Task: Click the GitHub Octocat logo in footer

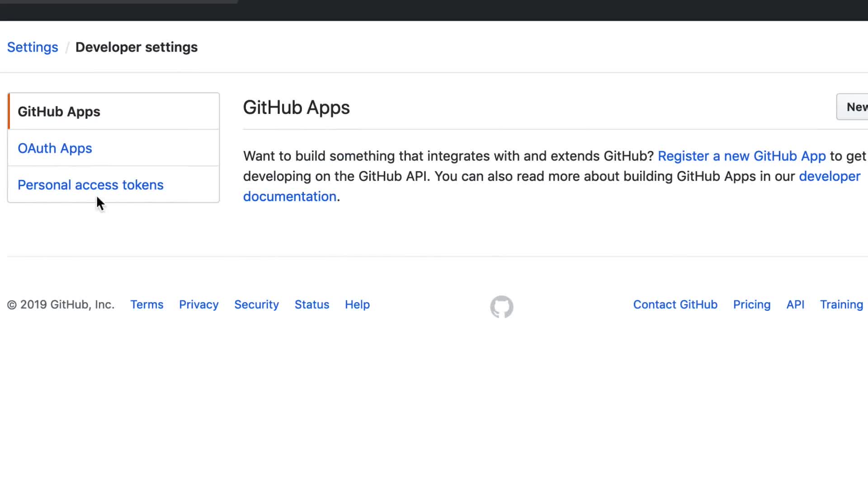Action: 501,307
